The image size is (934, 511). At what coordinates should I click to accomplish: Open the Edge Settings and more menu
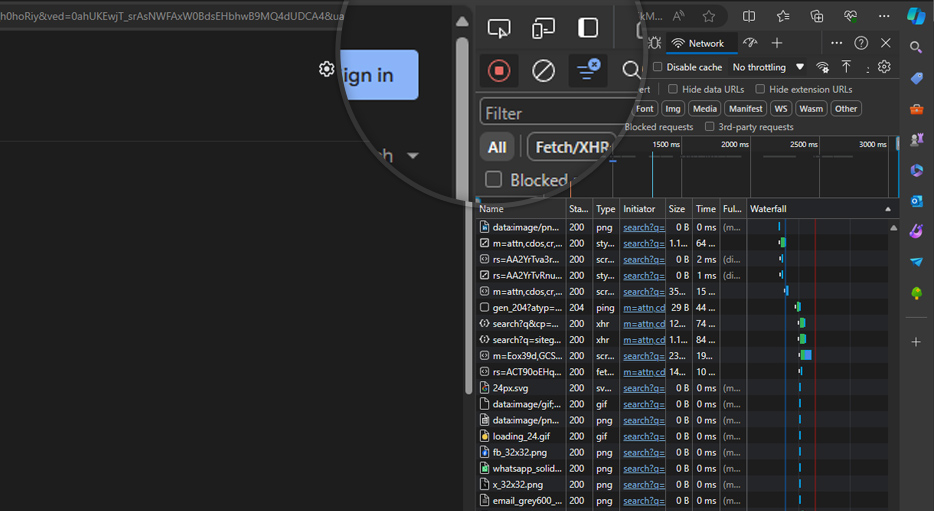pos(884,17)
